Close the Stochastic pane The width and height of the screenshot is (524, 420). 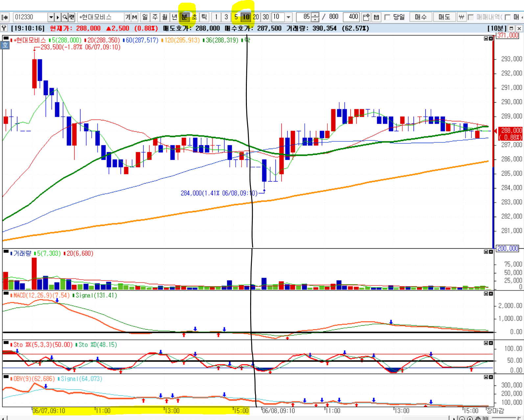click(x=491, y=343)
